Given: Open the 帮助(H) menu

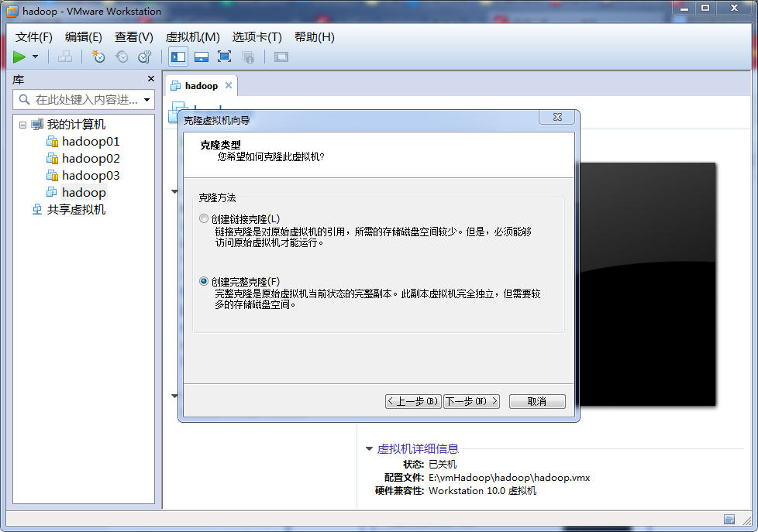Looking at the screenshot, I should pyautogui.click(x=314, y=37).
